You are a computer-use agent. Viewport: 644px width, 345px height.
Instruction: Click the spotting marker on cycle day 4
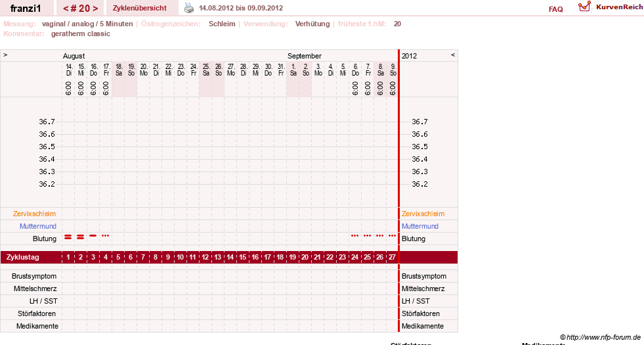point(106,236)
